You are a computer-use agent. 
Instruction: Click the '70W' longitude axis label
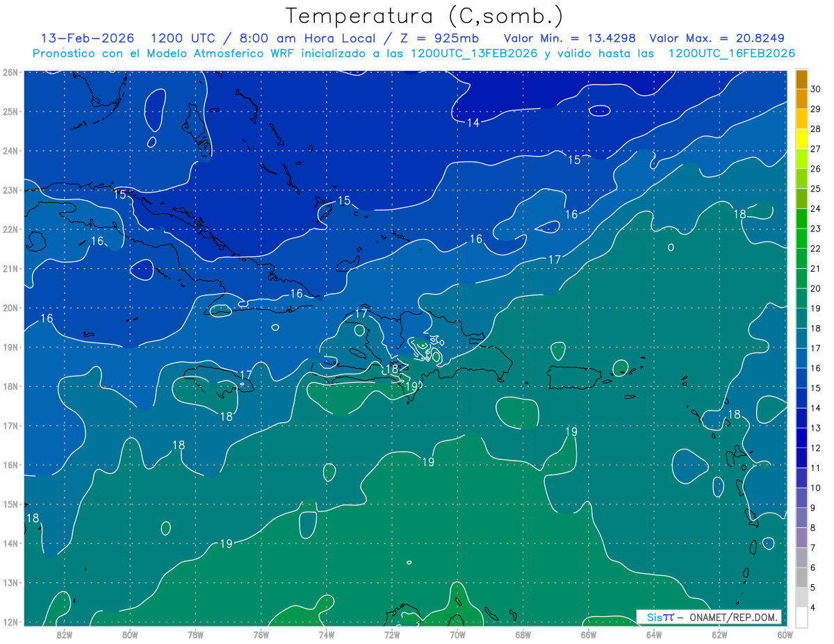tap(457, 634)
